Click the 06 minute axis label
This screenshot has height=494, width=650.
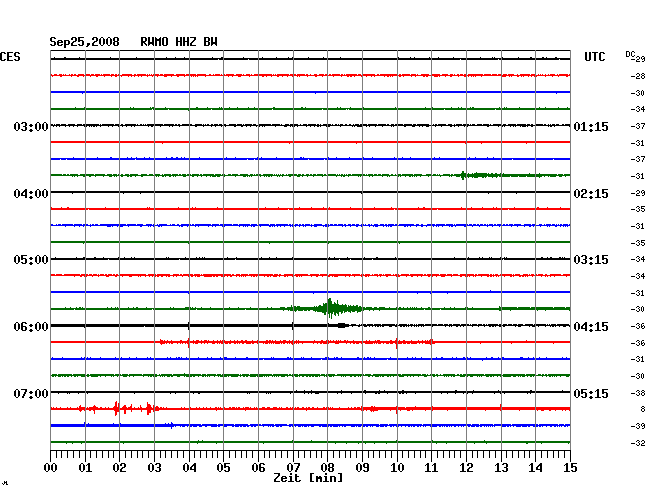[x=258, y=468]
